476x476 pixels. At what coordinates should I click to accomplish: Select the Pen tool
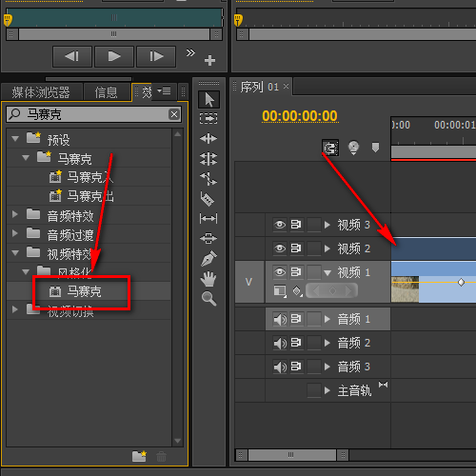coord(208,258)
